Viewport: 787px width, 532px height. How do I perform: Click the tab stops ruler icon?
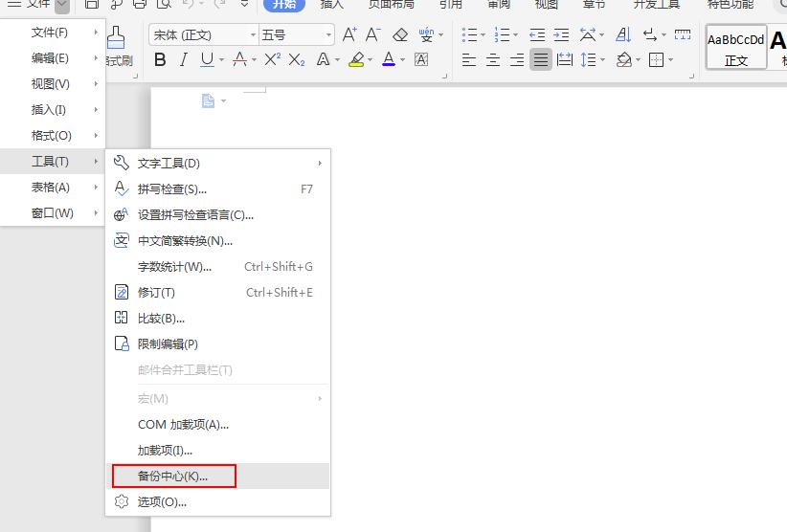pyautogui.click(x=682, y=34)
